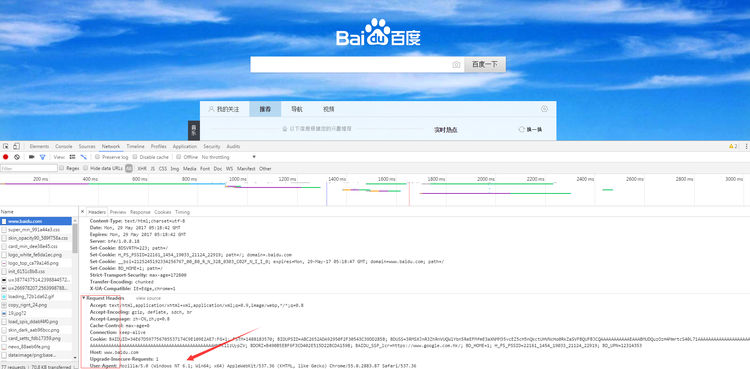Switch to the Profiles tab
750x369 pixels.
click(x=158, y=146)
